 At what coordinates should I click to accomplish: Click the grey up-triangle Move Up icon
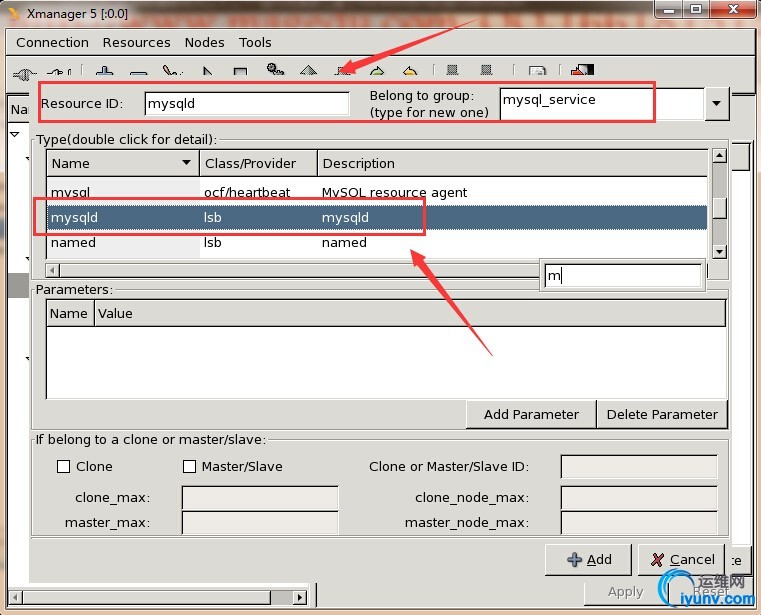point(308,71)
